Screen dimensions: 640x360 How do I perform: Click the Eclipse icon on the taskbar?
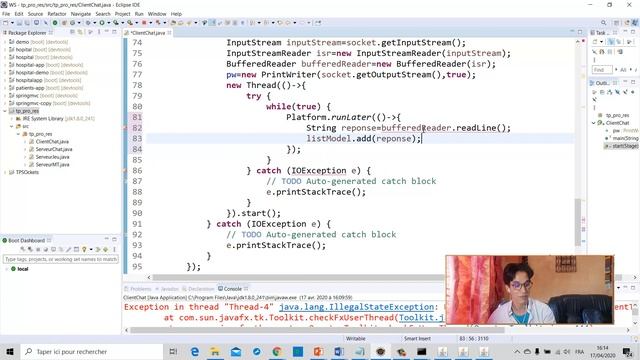(380, 351)
